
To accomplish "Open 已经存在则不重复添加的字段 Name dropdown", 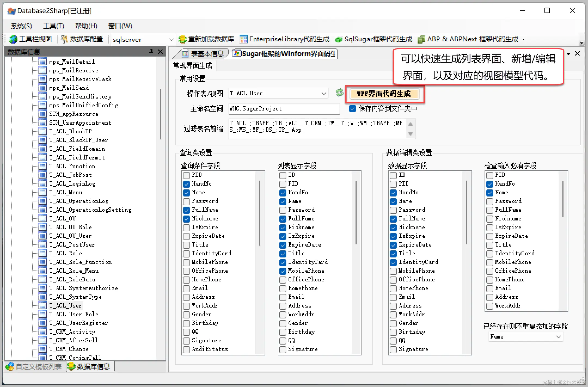I will 558,337.
